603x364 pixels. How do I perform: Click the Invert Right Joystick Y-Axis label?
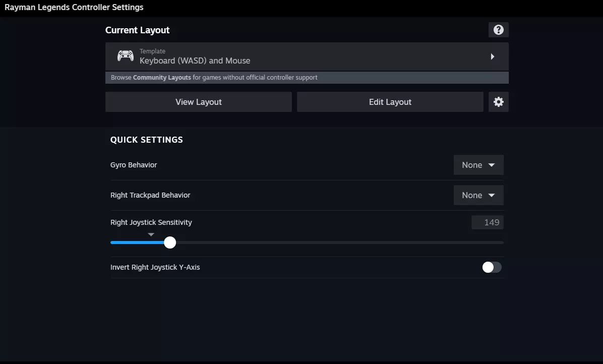(x=155, y=267)
